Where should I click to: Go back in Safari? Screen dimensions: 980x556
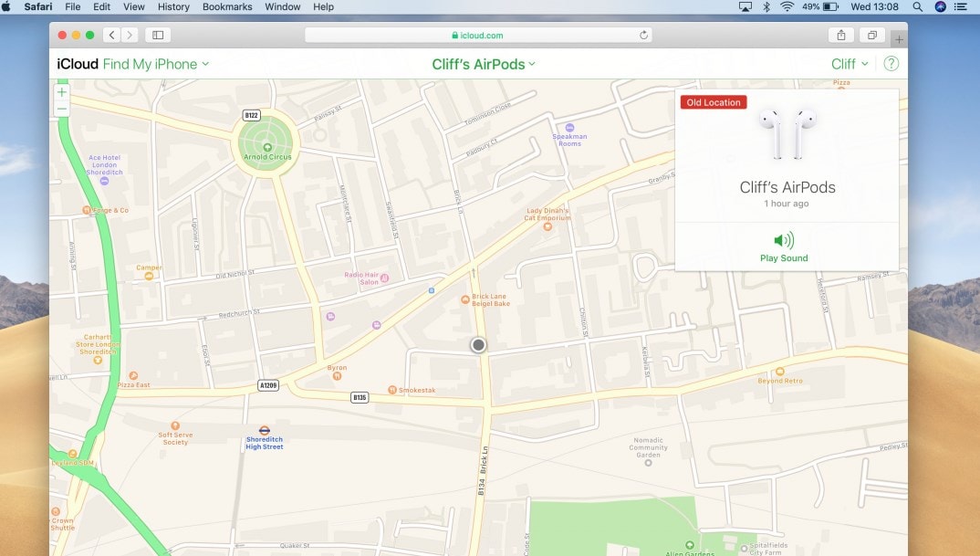click(x=112, y=35)
